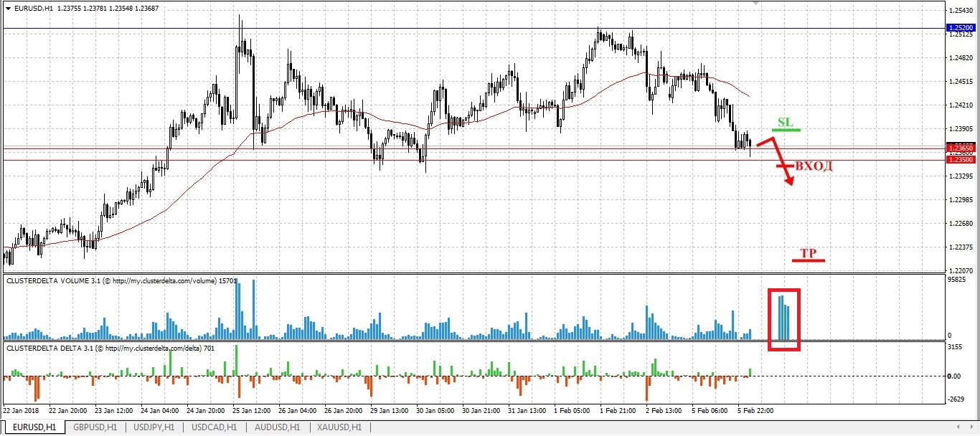Screen dimensions: 980x436
Task: Open the USDJPY,H1 chart tab
Action: [152, 427]
